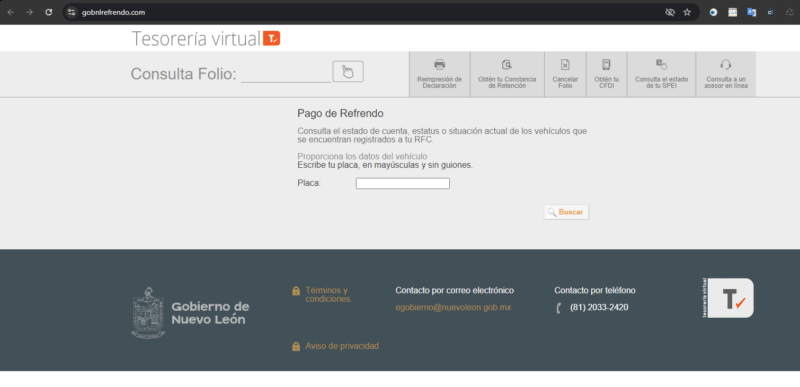Click 'Contacto por correo electrónico' heading
Screen dimensions: 800x387
tap(455, 291)
